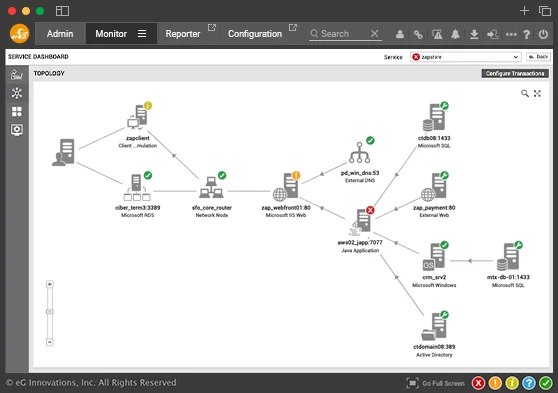Click the link chain icon in toolbar
The image size is (558, 393).
pyautogui.click(x=418, y=34)
